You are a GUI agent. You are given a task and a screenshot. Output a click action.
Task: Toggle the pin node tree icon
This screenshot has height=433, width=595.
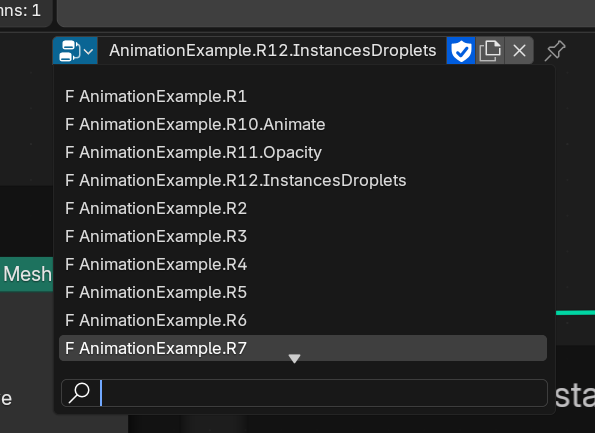(555, 50)
